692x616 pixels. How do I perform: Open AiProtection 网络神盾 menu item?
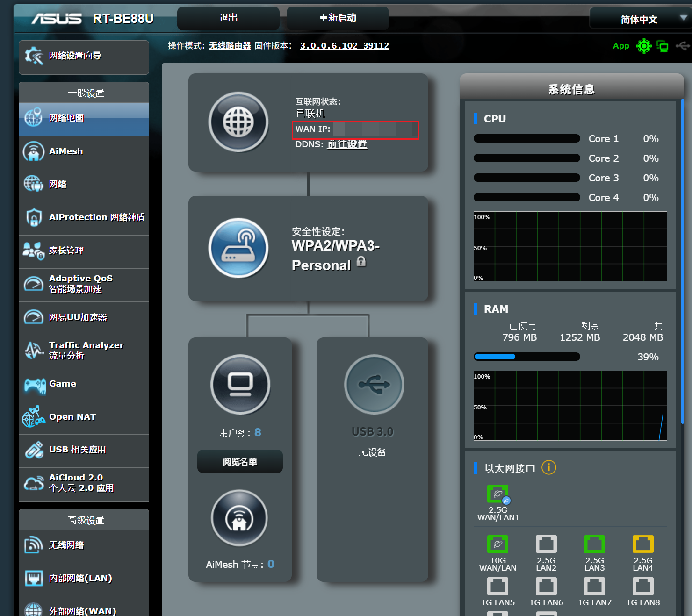click(84, 218)
